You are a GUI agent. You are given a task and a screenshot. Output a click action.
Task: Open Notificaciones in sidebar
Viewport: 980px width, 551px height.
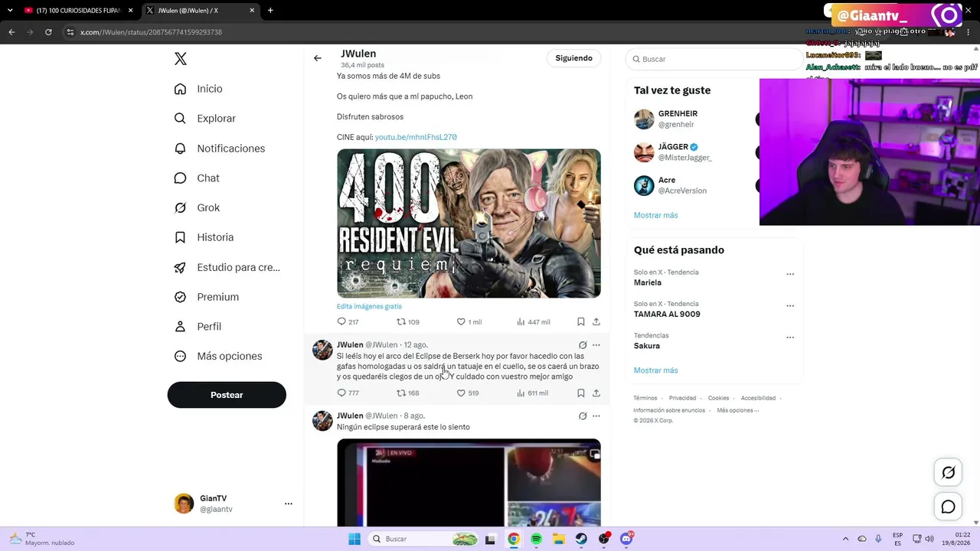(x=219, y=148)
